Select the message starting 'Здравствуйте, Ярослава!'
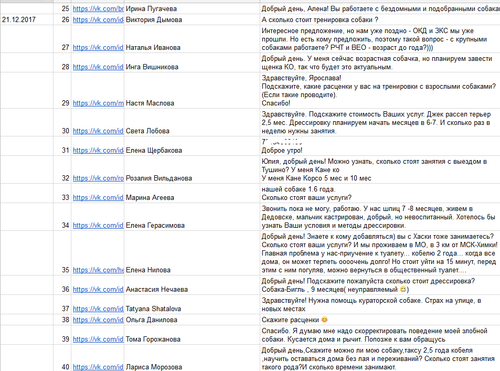500x371 pixels. [380, 90]
